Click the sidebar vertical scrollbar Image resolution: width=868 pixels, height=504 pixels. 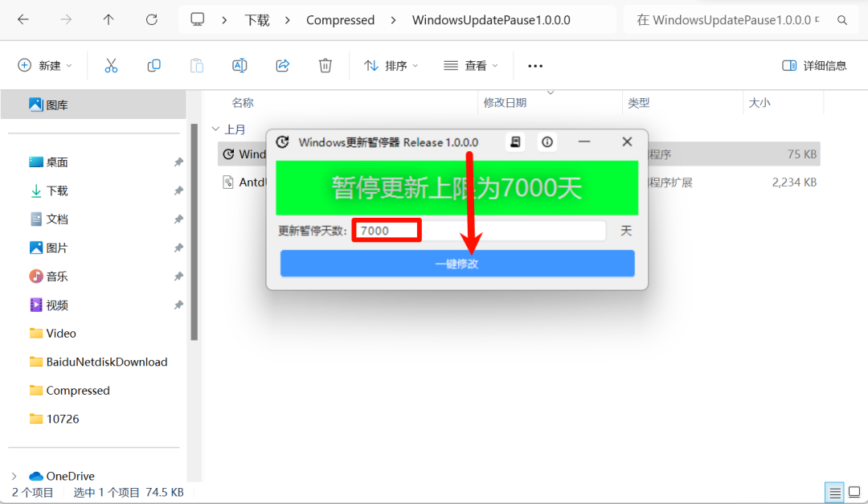(x=194, y=232)
